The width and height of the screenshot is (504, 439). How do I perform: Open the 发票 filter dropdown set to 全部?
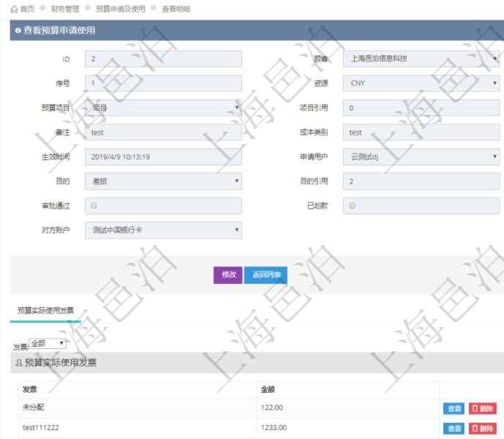click(48, 343)
